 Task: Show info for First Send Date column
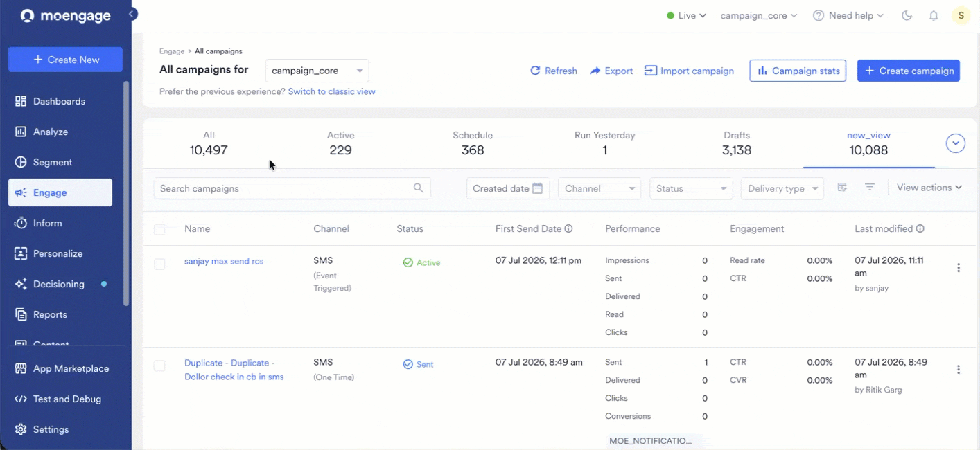pyautogui.click(x=568, y=228)
